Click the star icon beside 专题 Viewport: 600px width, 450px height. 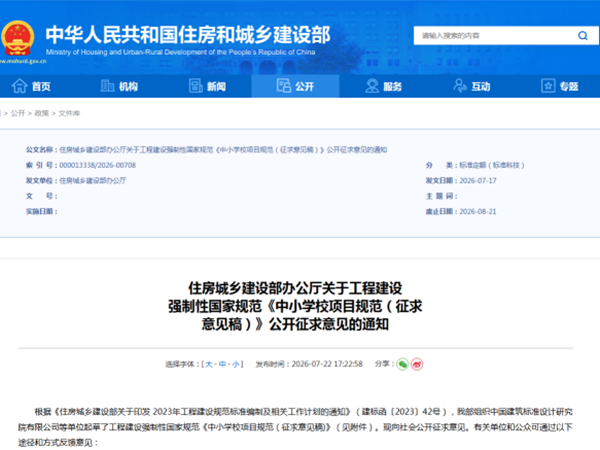click(548, 86)
